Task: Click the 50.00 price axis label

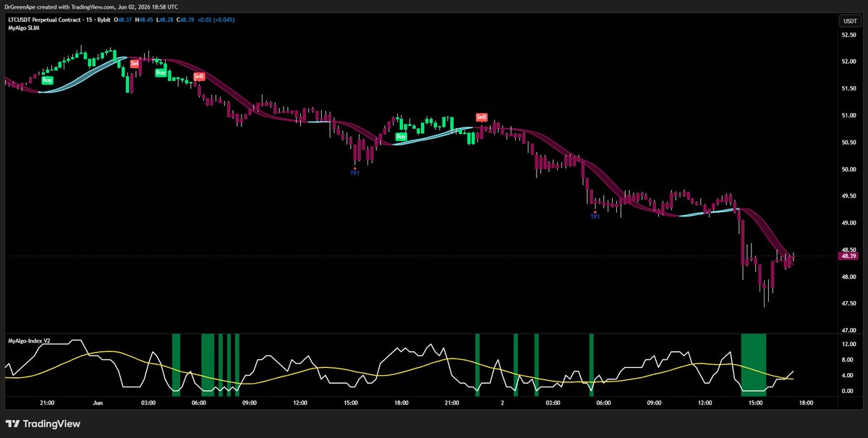Action: (x=849, y=169)
